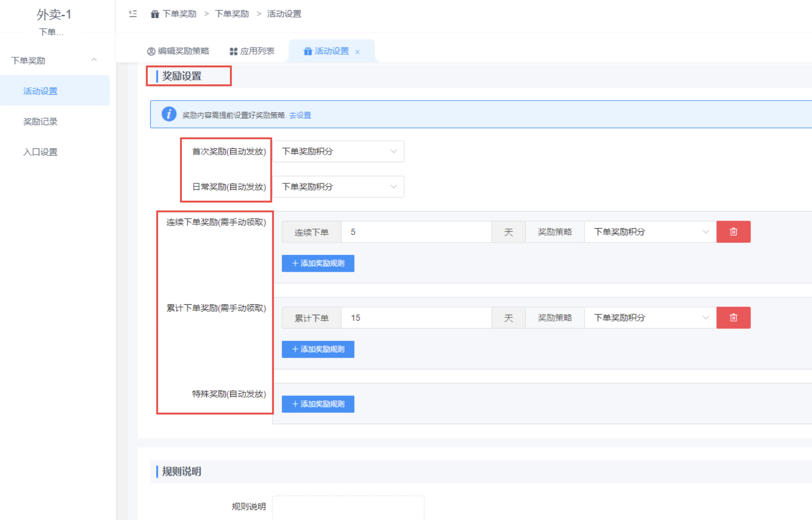The width and height of the screenshot is (812, 520).
Task: Click first 下单奖励 breadcrumb item
Action: [x=179, y=14]
